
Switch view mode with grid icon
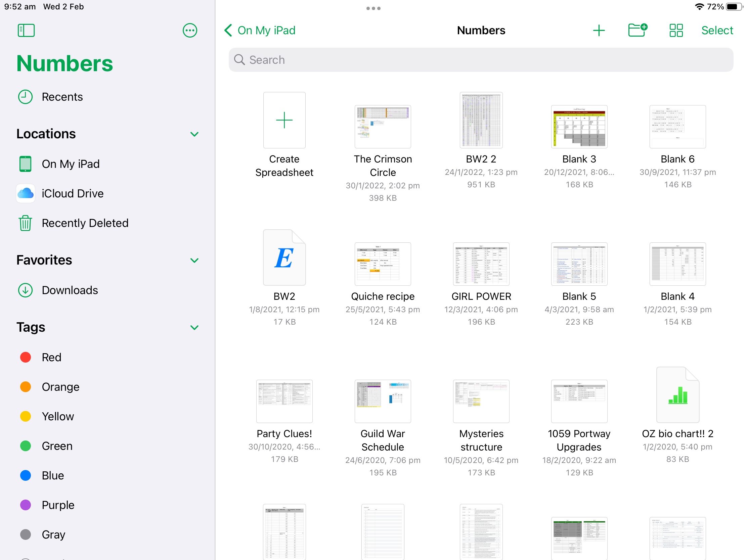coord(676,30)
